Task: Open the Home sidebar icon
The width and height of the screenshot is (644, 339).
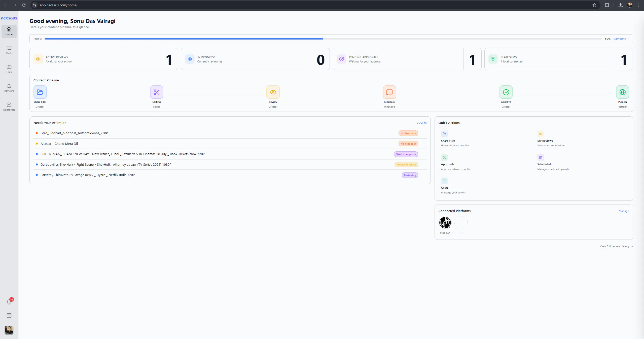Action: tap(9, 31)
